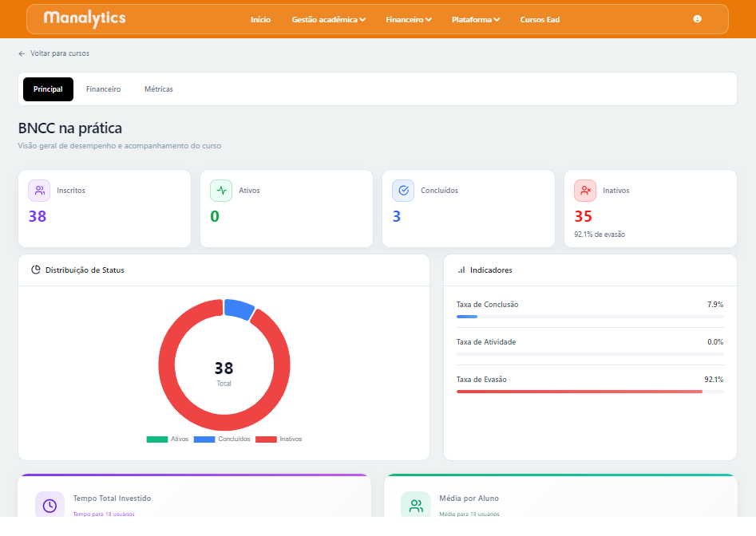
Task: Open the Financeiro dropdown in the navbar
Action: 408,19
